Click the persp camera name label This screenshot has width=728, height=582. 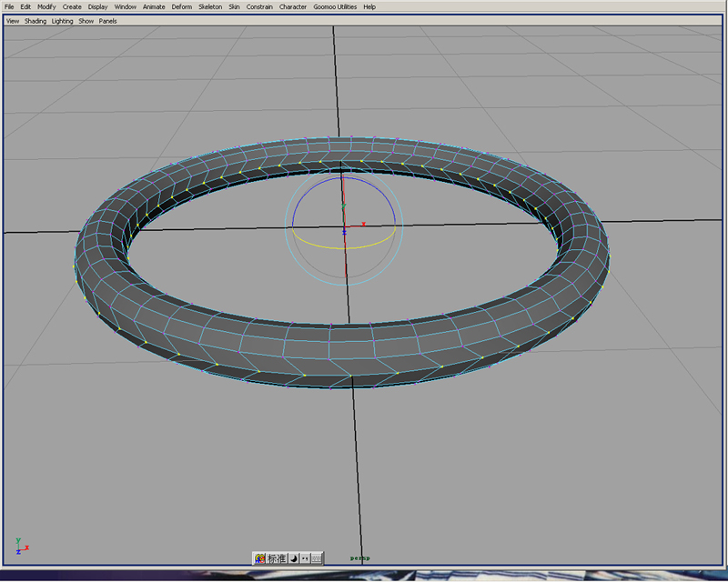pyautogui.click(x=359, y=557)
